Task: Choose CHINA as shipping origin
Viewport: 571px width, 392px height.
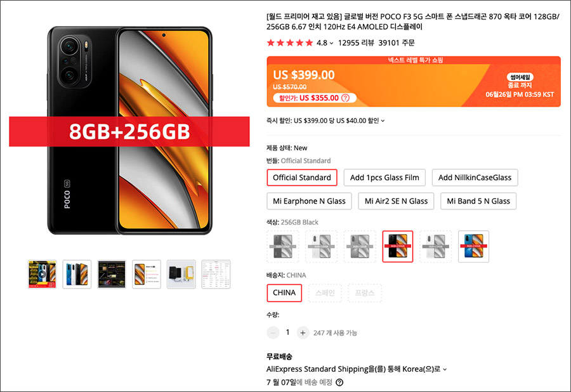Action: pyautogui.click(x=284, y=293)
